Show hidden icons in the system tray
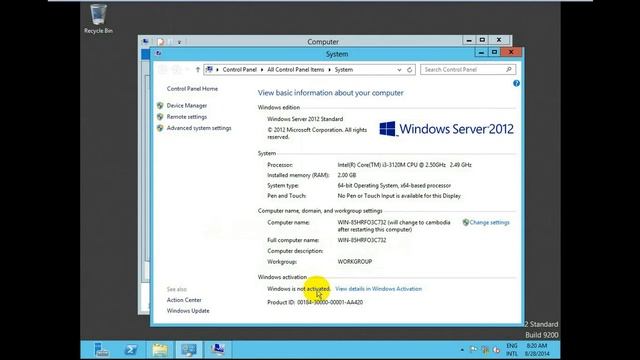 [462, 350]
